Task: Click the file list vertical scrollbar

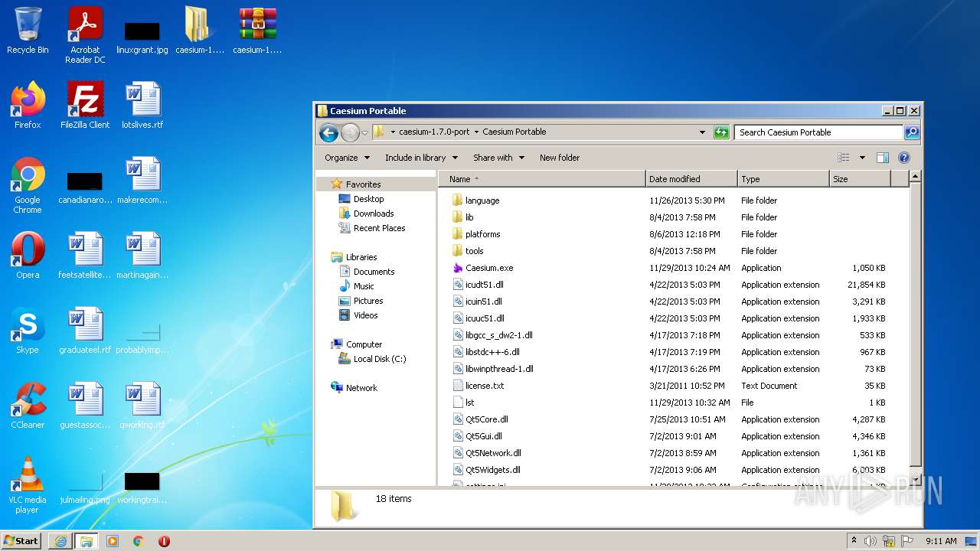Action: [x=915, y=324]
